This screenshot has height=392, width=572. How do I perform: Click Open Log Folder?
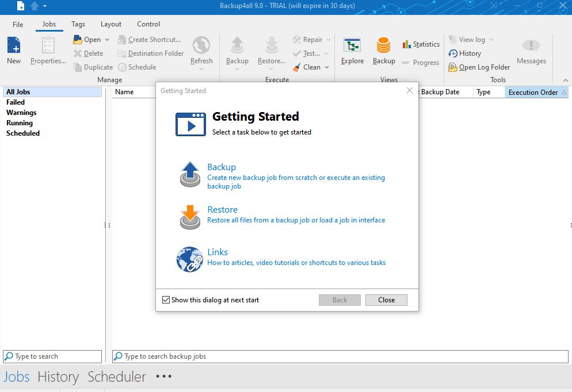click(479, 67)
